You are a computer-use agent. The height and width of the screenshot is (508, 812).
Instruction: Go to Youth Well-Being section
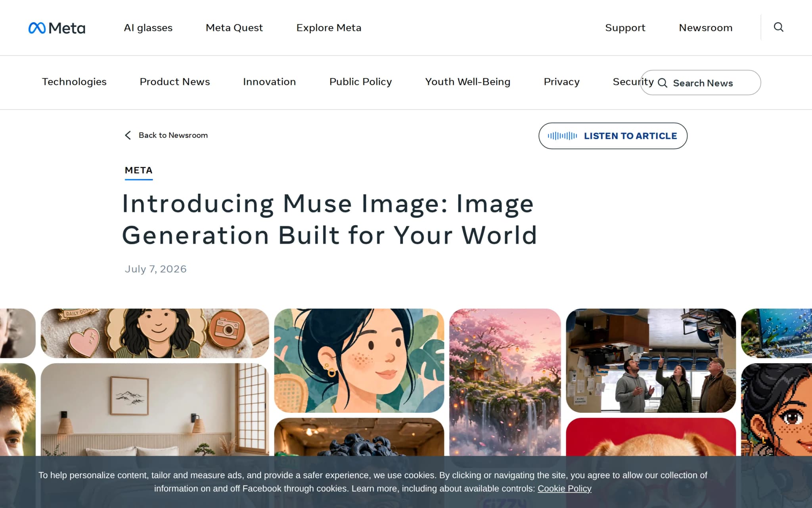[467, 82]
